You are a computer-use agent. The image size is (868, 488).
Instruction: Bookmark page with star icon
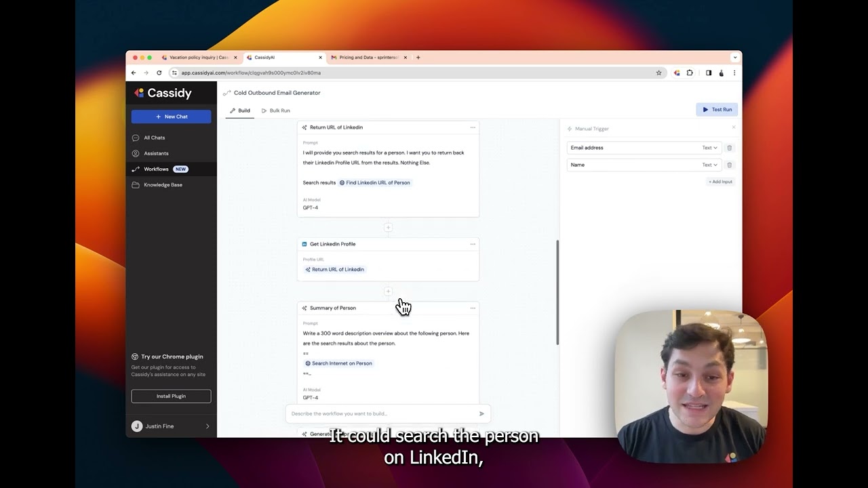658,73
